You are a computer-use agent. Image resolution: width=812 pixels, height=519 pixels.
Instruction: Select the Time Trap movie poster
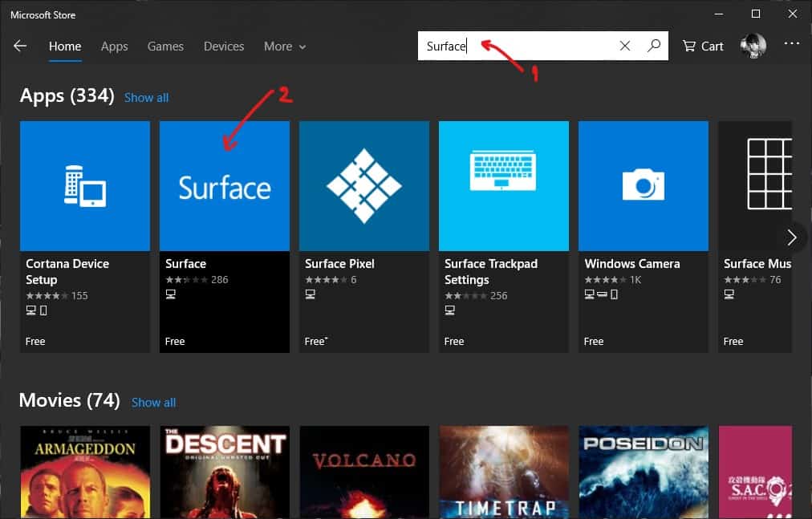coord(503,472)
